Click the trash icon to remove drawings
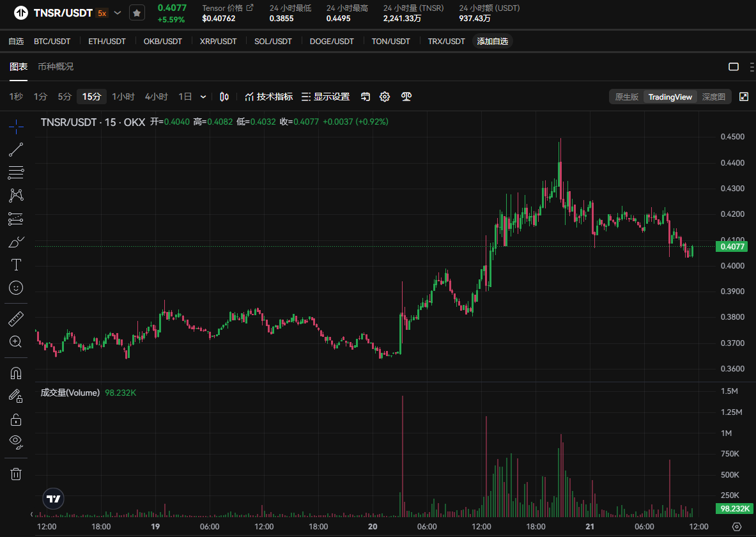 16,474
